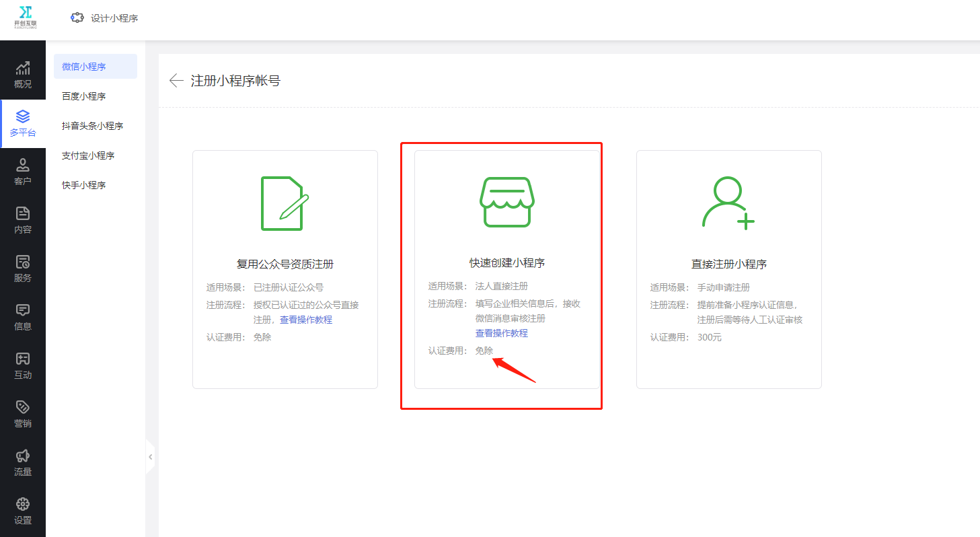Click the 概况 overview chart icon

click(23, 68)
